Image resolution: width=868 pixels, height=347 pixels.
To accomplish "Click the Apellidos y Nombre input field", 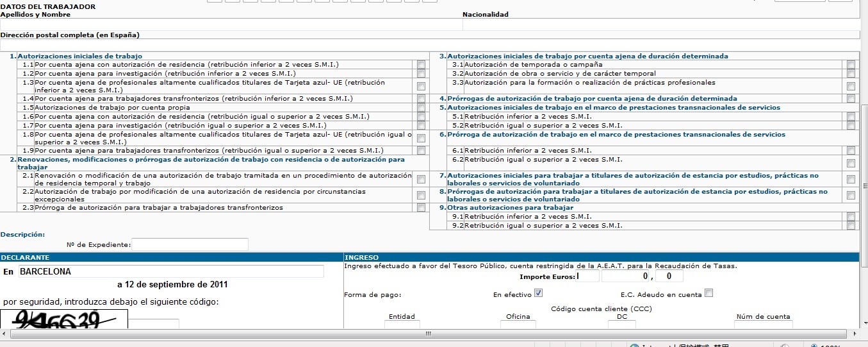I will 231,24.
